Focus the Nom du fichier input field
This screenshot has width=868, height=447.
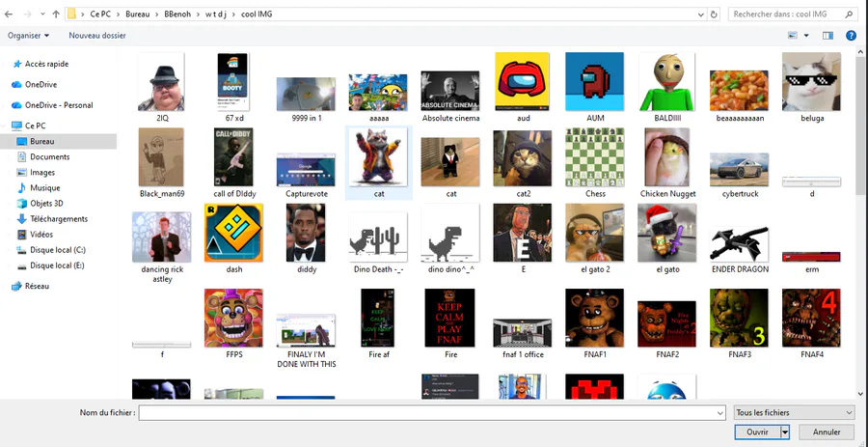coord(427,412)
